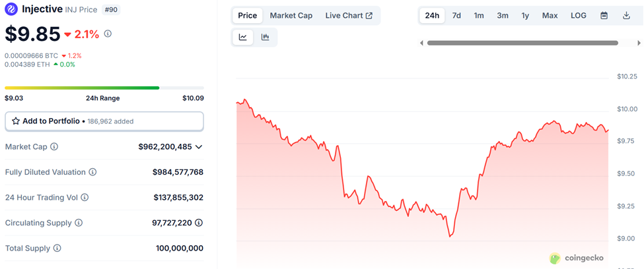Click the right scroll arrow of chart scrollbar
The width and height of the screenshot is (644, 269).
639,43
